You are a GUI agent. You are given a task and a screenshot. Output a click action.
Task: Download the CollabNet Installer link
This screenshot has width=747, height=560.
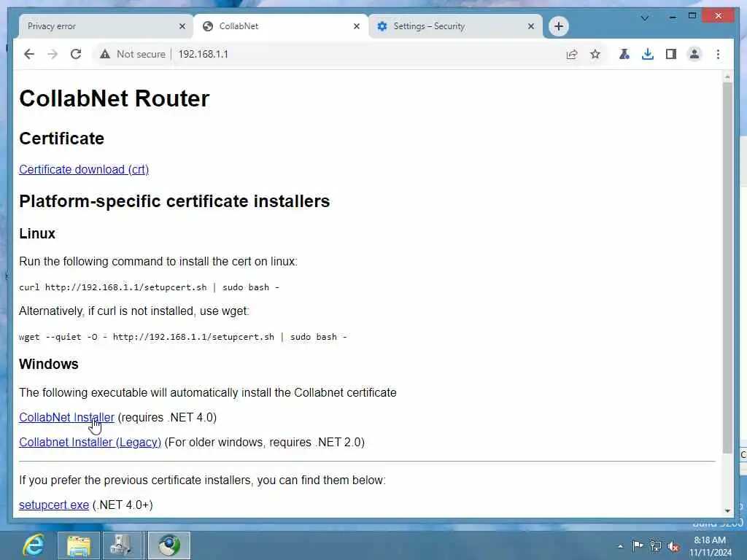click(66, 417)
